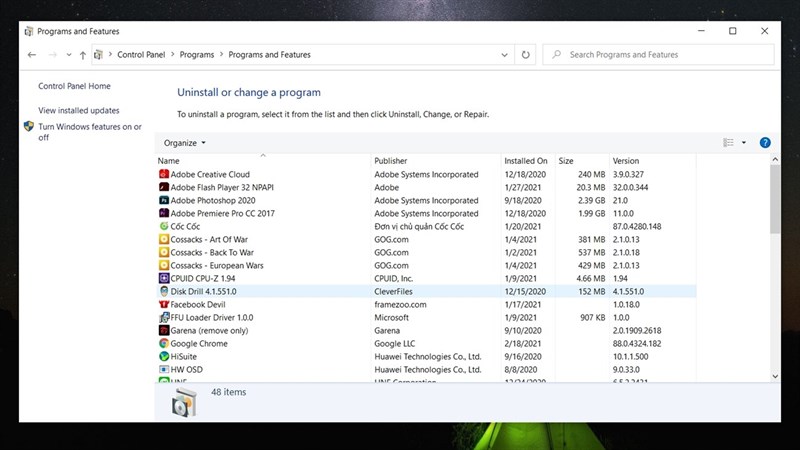Click the window title bar icon
The image size is (800, 450).
[29, 31]
